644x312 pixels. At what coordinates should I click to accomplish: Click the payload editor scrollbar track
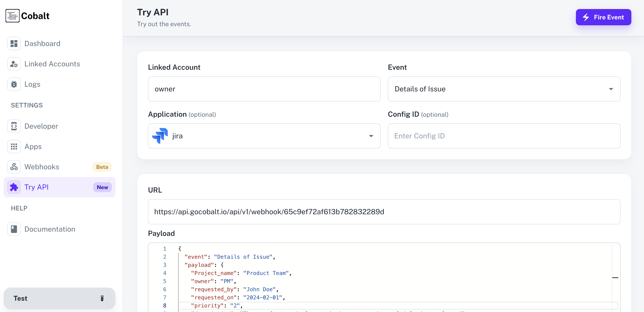615,263
